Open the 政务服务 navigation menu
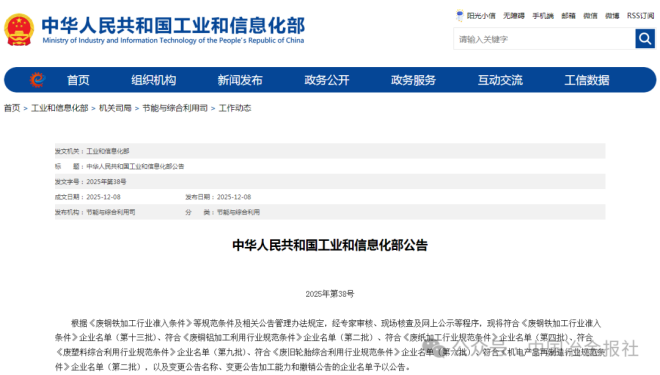The height and width of the screenshot is (375, 660). coord(413,80)
